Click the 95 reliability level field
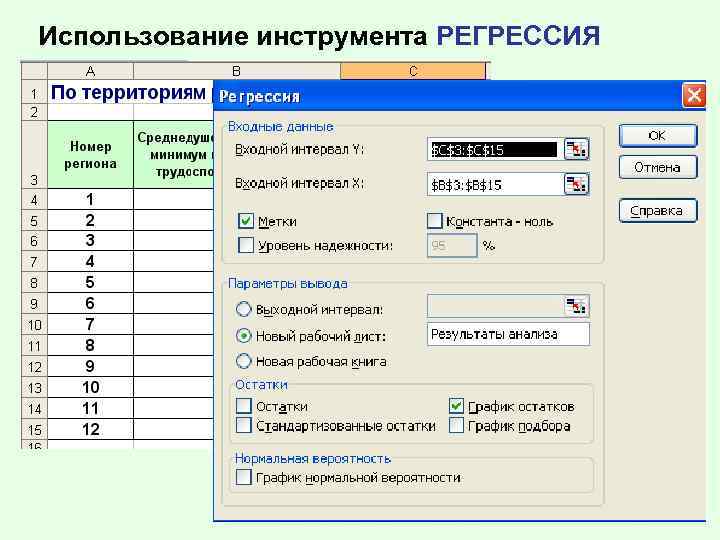Image resolution: width=720 pixels, height=540 pixels. [x=452, y=246]
